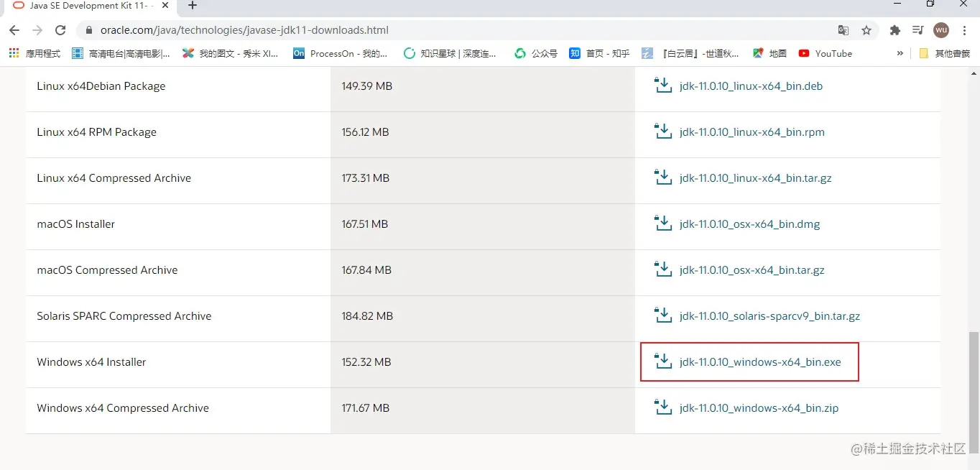Screen dimensions: 980x470
Task: Click the Linux x64 RPM Package label
Action: point(96,132)
